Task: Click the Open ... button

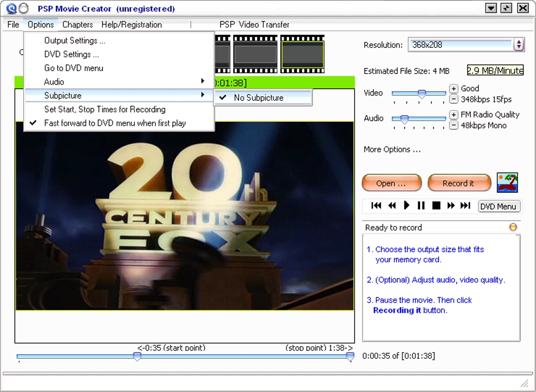Action: [391, 183]
